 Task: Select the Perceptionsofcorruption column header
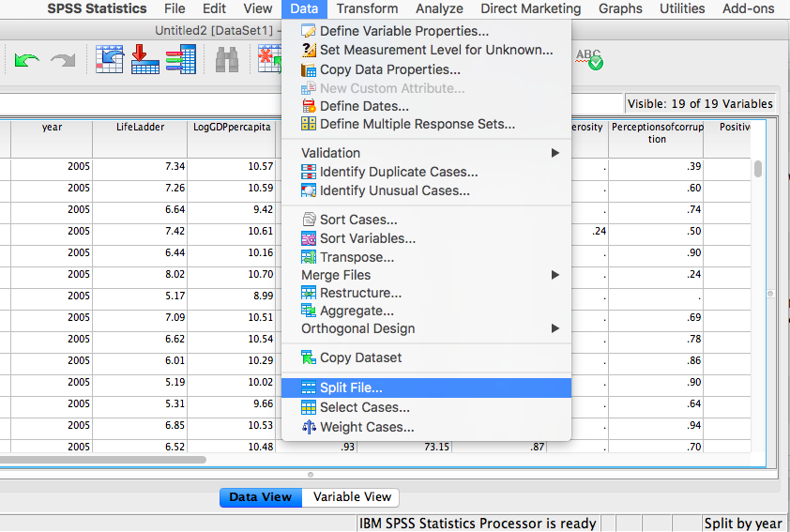(657, 139)
